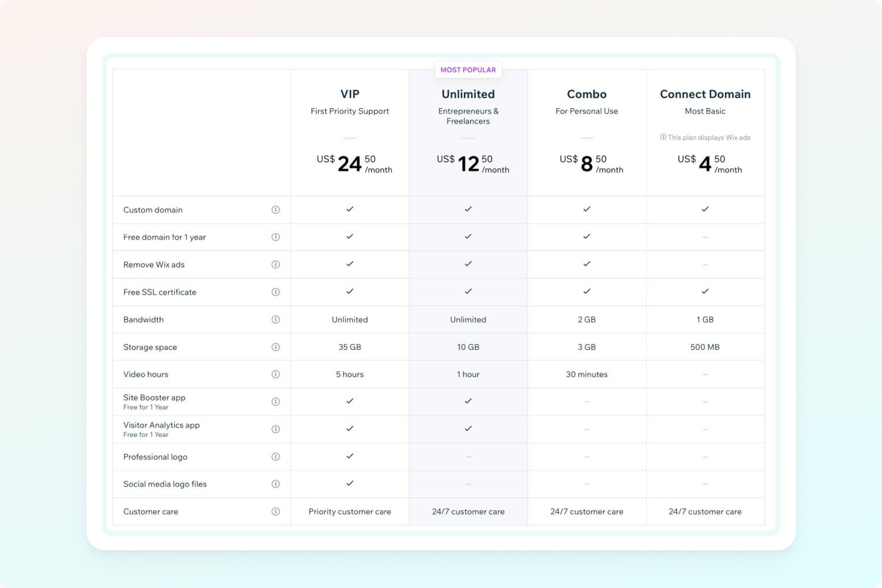
Task: Click the info icon for Social media logo files
Action: (x=275, y=484)
